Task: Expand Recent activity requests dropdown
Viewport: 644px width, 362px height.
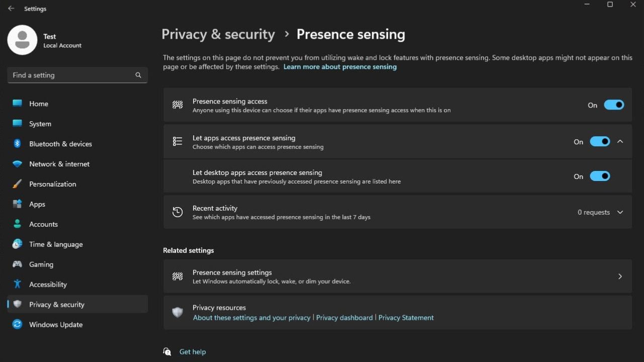Action: [x=620, y=212]
